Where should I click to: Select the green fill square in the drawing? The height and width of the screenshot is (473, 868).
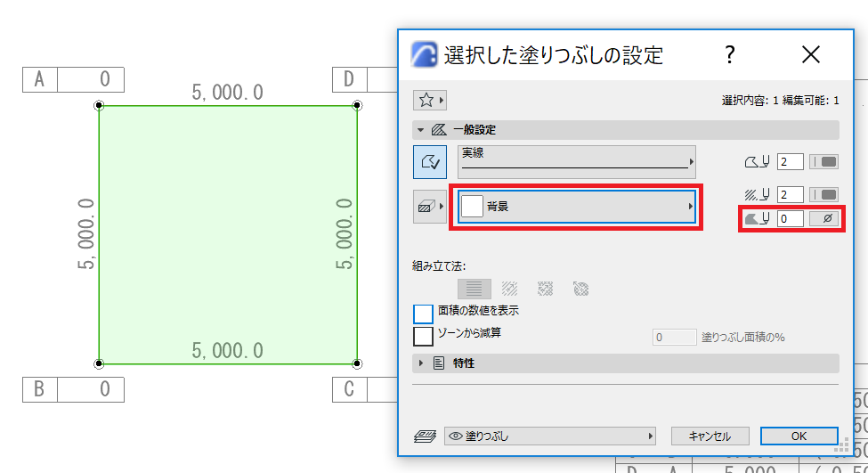(x=228, y=234)
